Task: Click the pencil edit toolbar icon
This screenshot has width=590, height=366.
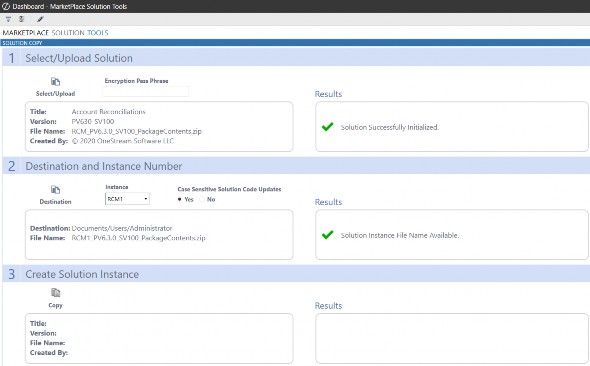Action: [40, 19]
